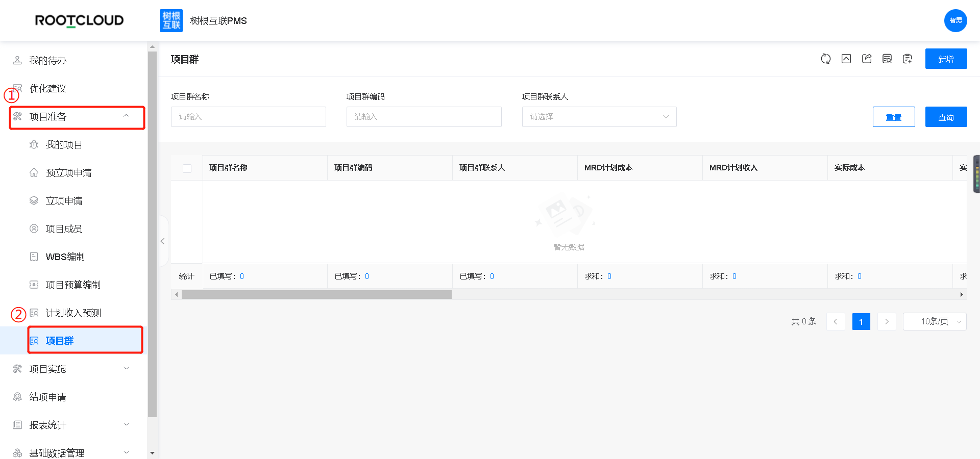980x459 pixels.
Task: Open WBS编制 submenu item
Action: [x=73, y=257]
